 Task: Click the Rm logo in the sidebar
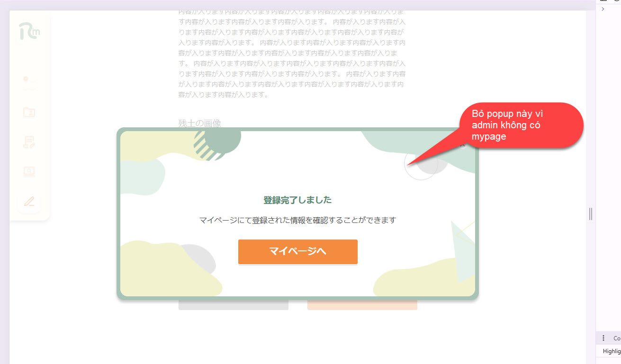29,31
